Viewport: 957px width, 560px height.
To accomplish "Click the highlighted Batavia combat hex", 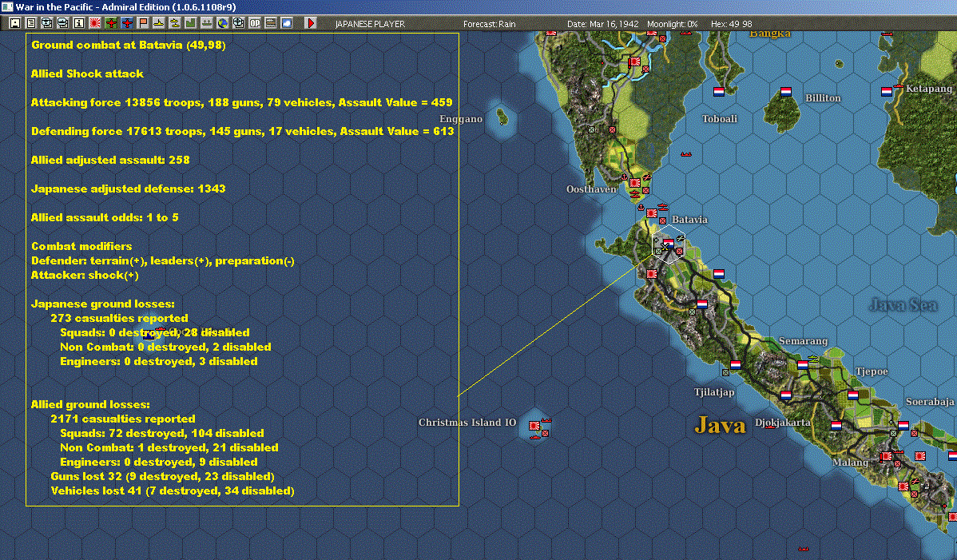I will 669,244.
